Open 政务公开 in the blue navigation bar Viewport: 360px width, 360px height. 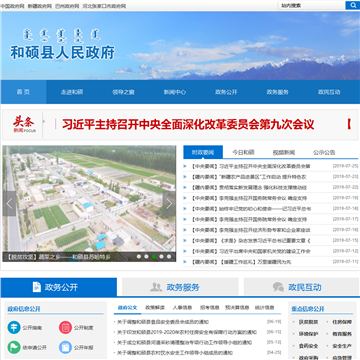(226, 92)
